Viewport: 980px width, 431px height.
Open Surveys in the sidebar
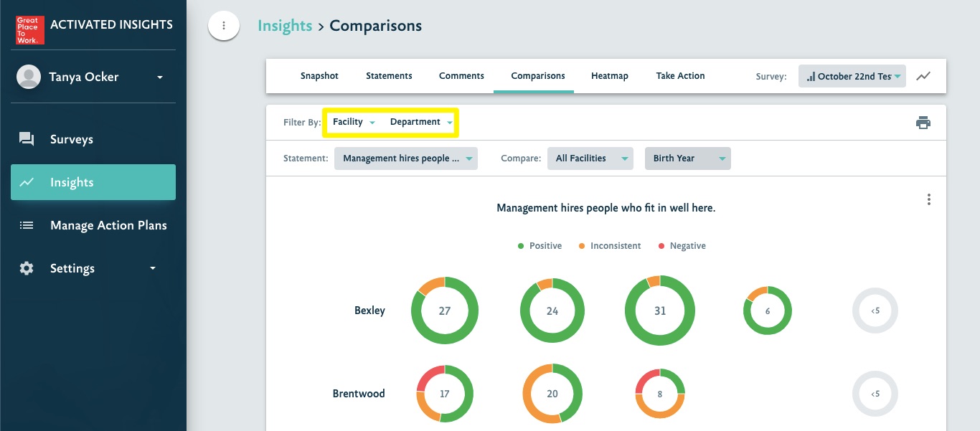click(x=71, y=139)
